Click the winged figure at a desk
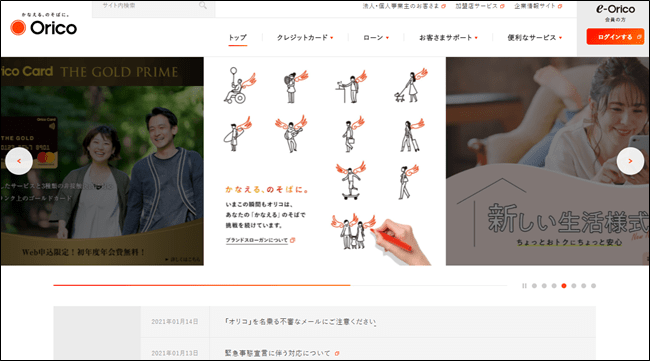Viewport: 650px width, 361px height. (351, 86)
